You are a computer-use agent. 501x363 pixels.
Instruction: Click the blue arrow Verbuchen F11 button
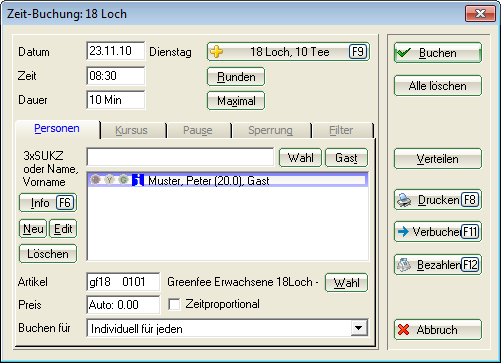tap(438, 231)
